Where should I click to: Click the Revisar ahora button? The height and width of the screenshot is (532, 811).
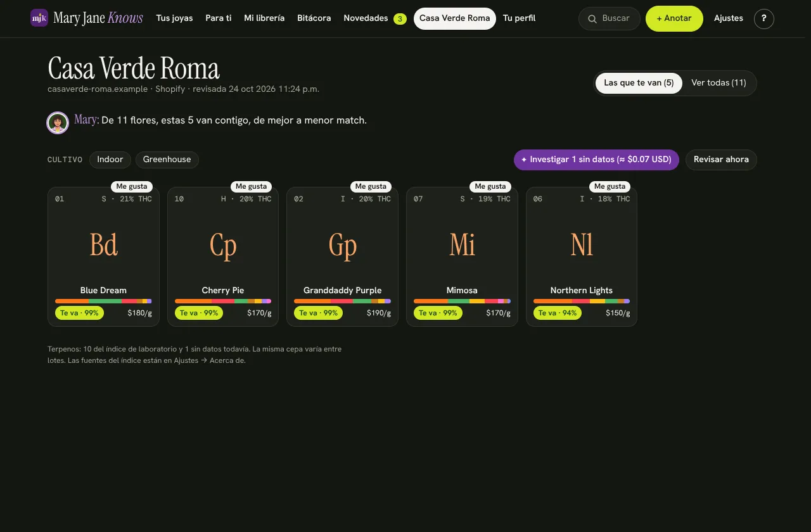click(x=721, y=160)
